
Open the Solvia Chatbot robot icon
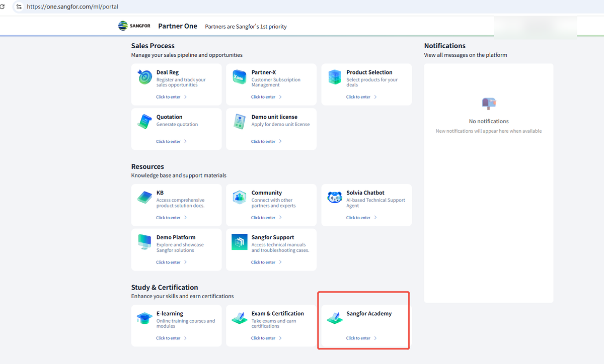point(335,198)
